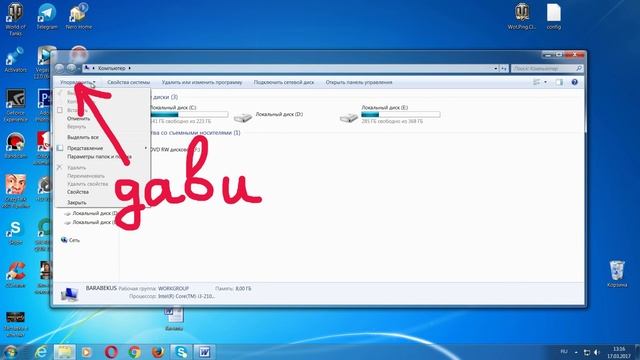Screen dimensions: 640x360
Task: Click Подключить сетевой диск button
Action: [x=284, y=82]
